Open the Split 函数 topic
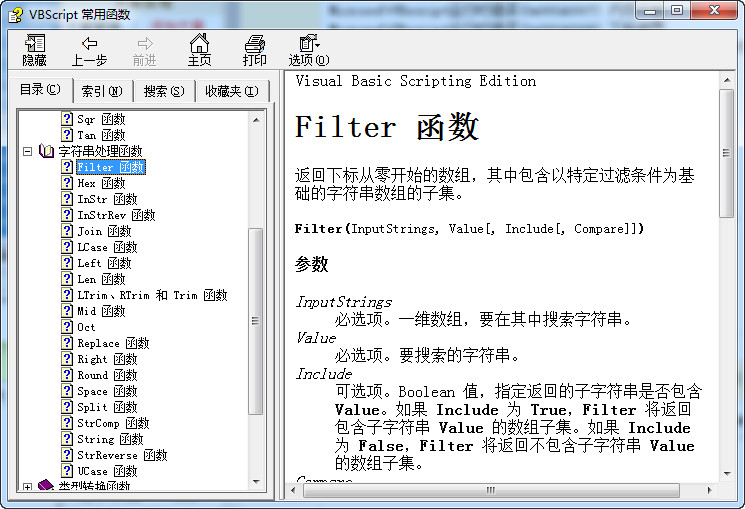This screenshot has height=509, width=745. [x=107, y=407]
